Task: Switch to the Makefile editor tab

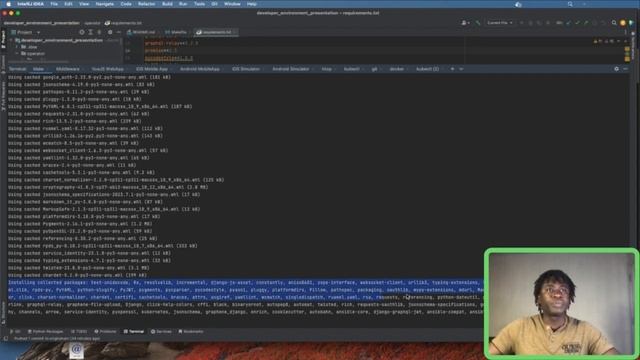Action: click(176, 32)
